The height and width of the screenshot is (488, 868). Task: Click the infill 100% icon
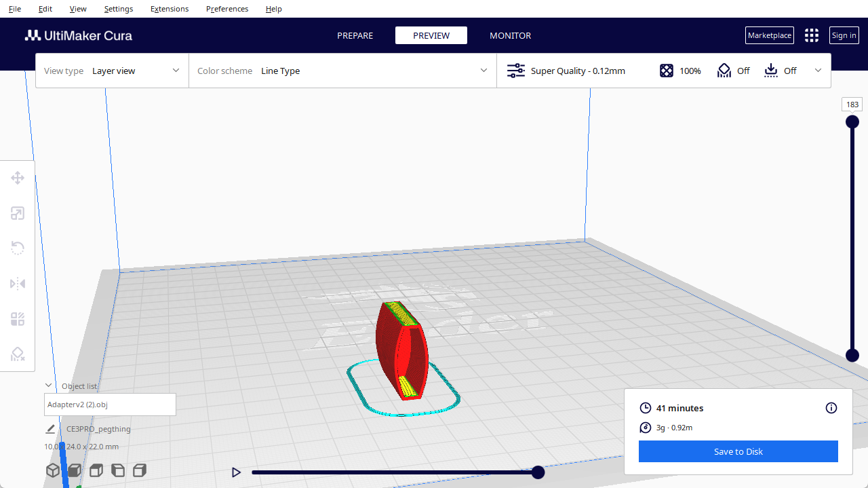667,71
